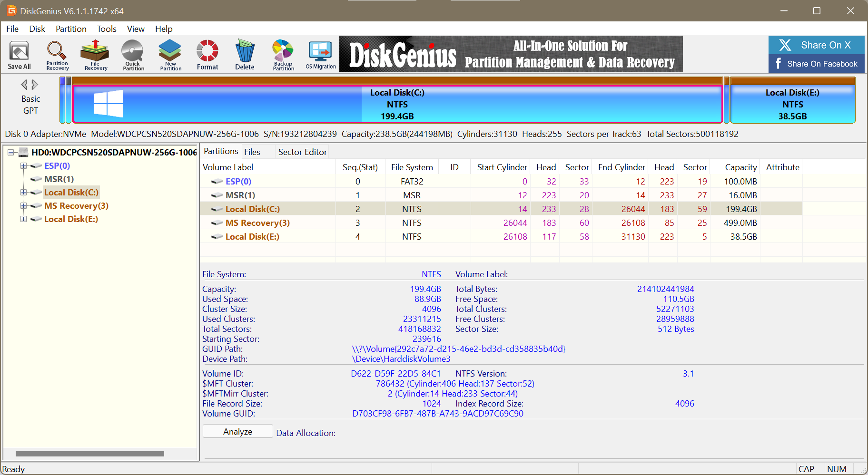The image size is (868, 475).
Task: Click the Delete partition icon
Action: tap(245, 55)
